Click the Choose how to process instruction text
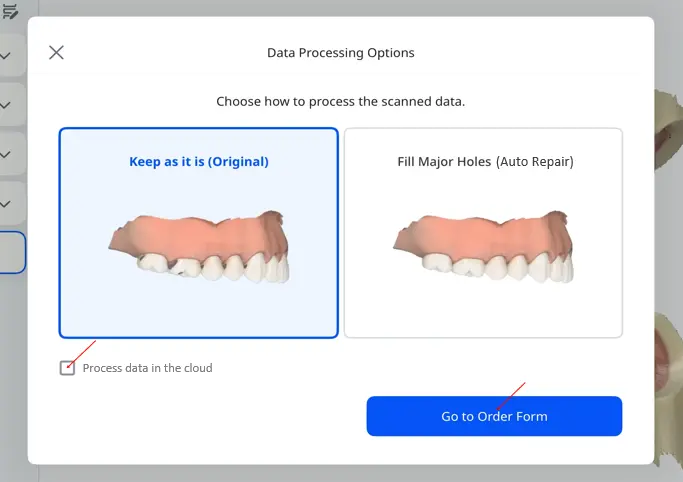Image resolution: width=683 pixels, height=482 pixels. (x=341, y=101)
